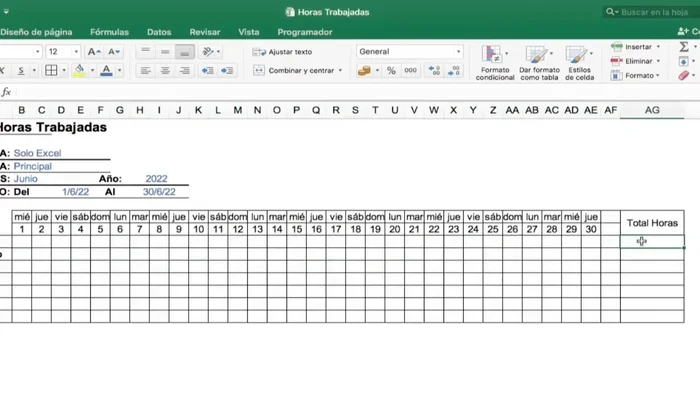Apply middle vertical alignment
This screenshot has height=403, width=700.
[x=165, y=52]
